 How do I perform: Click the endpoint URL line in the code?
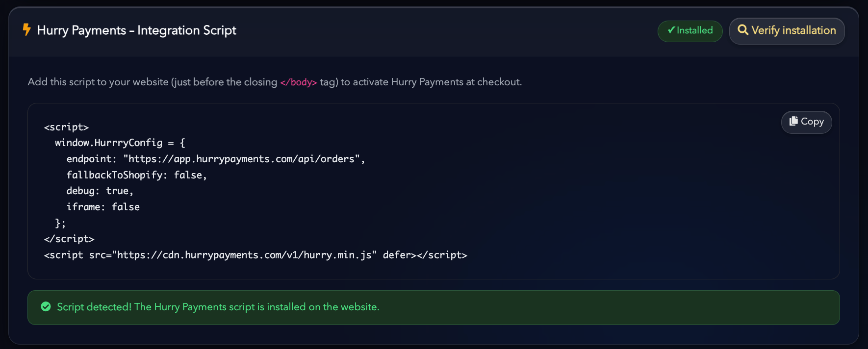point(216,159)
